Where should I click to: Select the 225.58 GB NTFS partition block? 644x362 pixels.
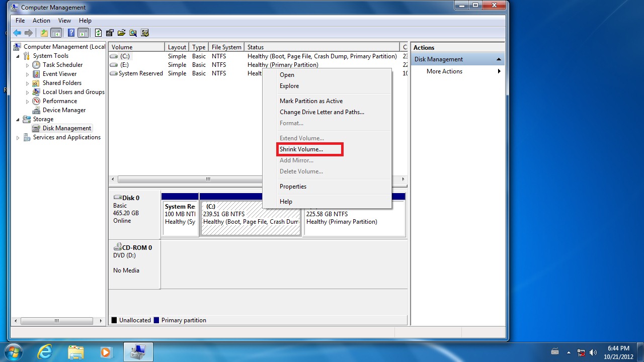355,218
